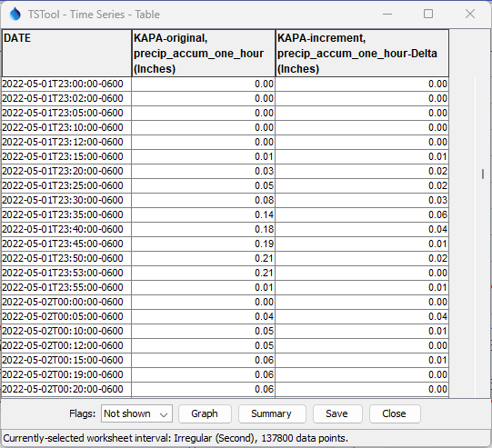The width and height of the screenshot is (492, 448).
Task: Select date cell 2022-05-02T00:19:00-0600
Action: pos(66,374)
